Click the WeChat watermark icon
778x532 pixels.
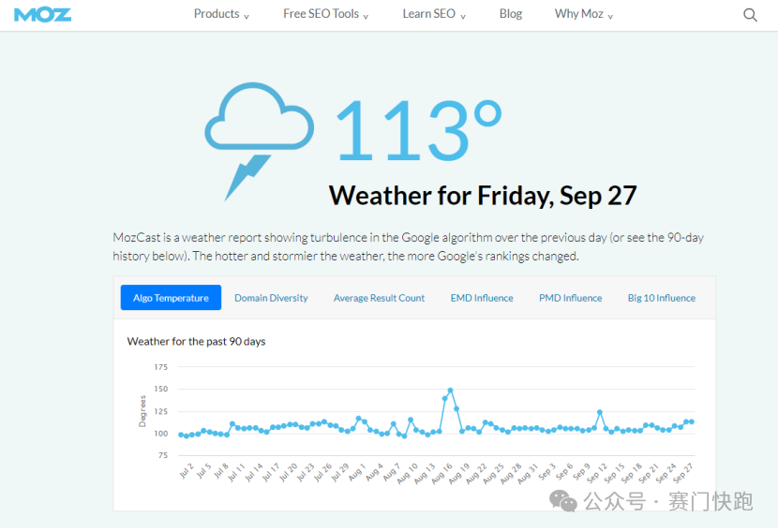(x=564, y=501)
